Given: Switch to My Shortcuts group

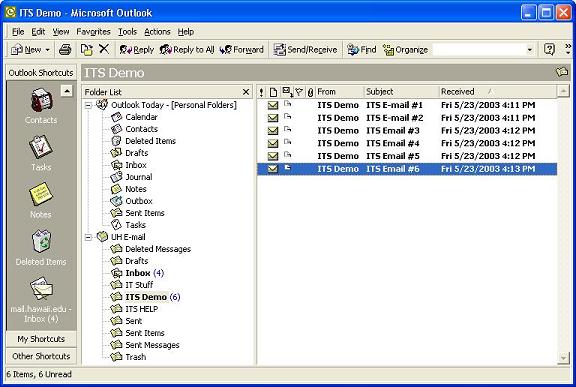Looking at the screenshot, I should point(41,339).
